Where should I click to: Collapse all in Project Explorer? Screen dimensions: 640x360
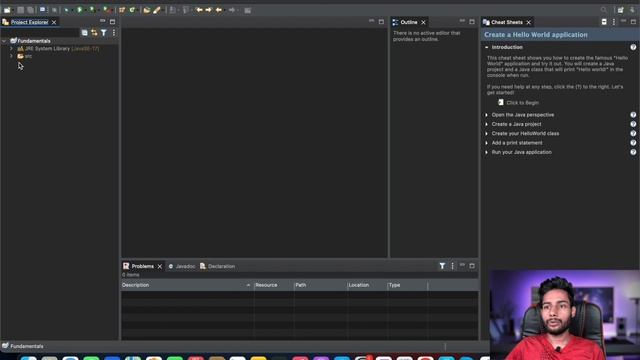[84, 33]
